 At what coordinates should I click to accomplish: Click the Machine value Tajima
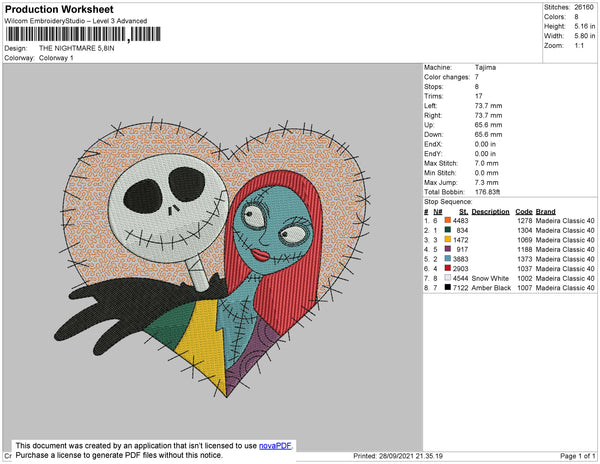[x=485, y=67]
